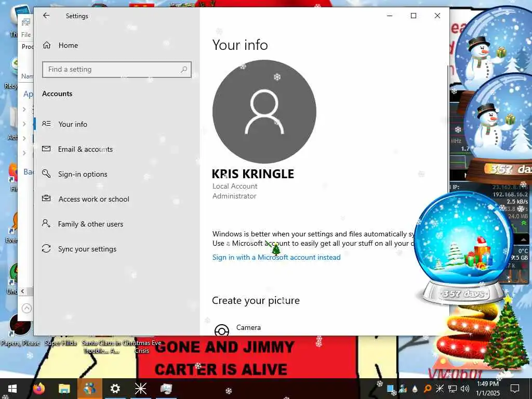Image resolution: width=532 pixels, height=399 pixels.
Task: Switch to Settings gear on the taskbar
Action: [115, 389]
